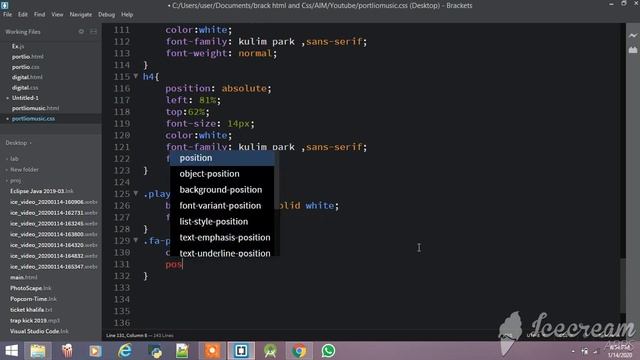This screenshot has height=360, width=640.
Task: Expand the lab folder
Action: click(x=14, y=159)
